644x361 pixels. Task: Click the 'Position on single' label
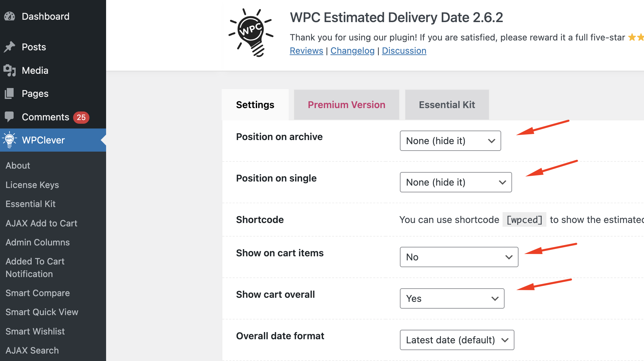pos(276,178)
